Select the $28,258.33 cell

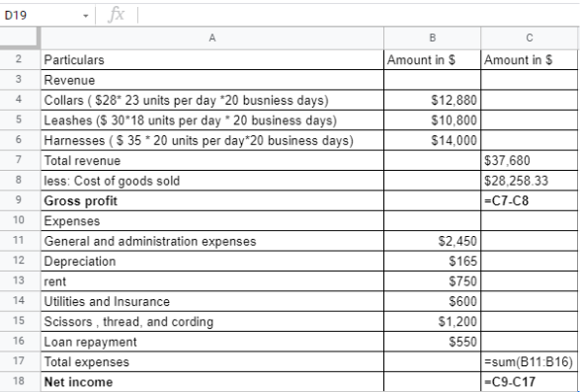(x=530, y=181)
